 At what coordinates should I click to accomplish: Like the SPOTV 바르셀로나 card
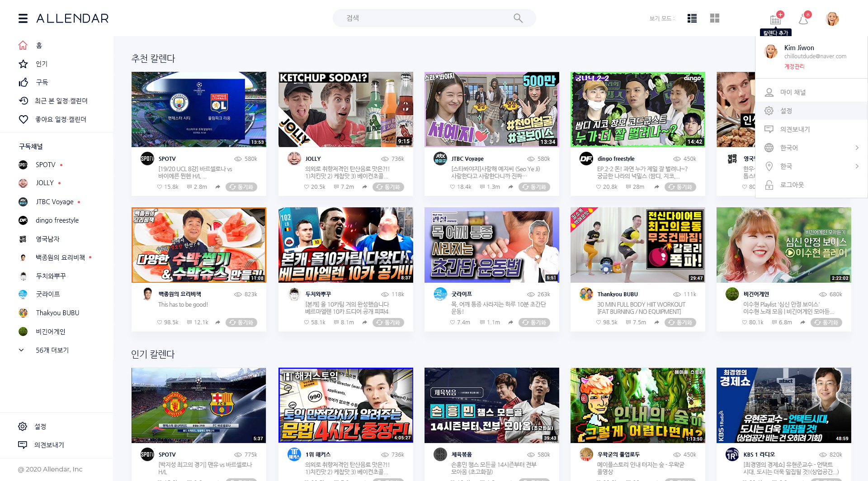160,187
